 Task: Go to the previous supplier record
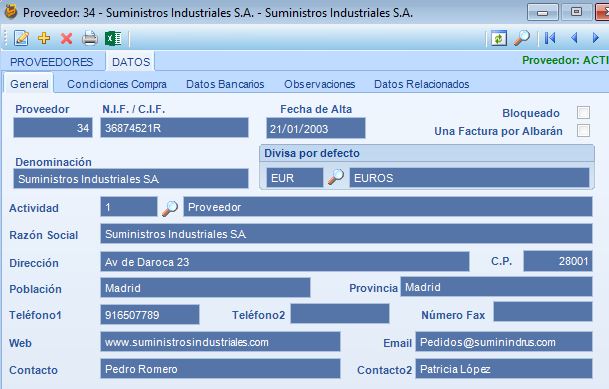click(x=574, y=38)
